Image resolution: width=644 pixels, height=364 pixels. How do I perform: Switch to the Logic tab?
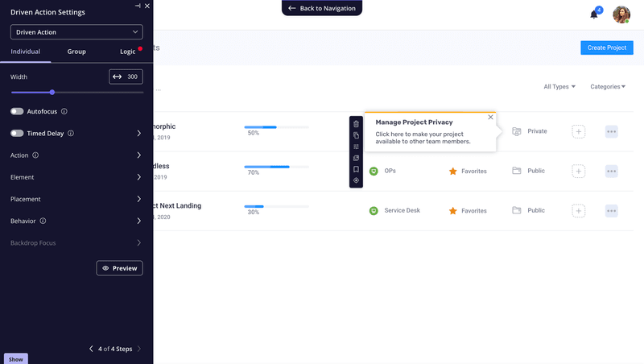click(128, 52)
